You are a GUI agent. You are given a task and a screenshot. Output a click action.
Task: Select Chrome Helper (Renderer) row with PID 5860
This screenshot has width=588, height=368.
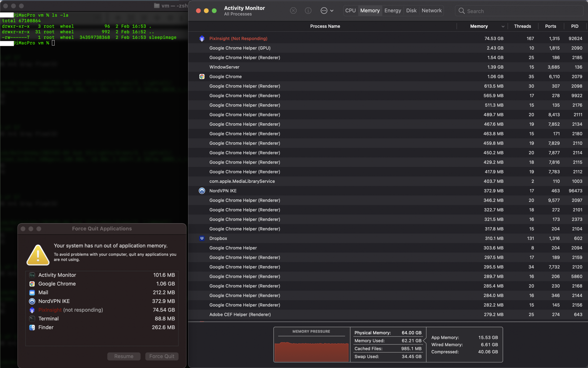coord(388,276)
